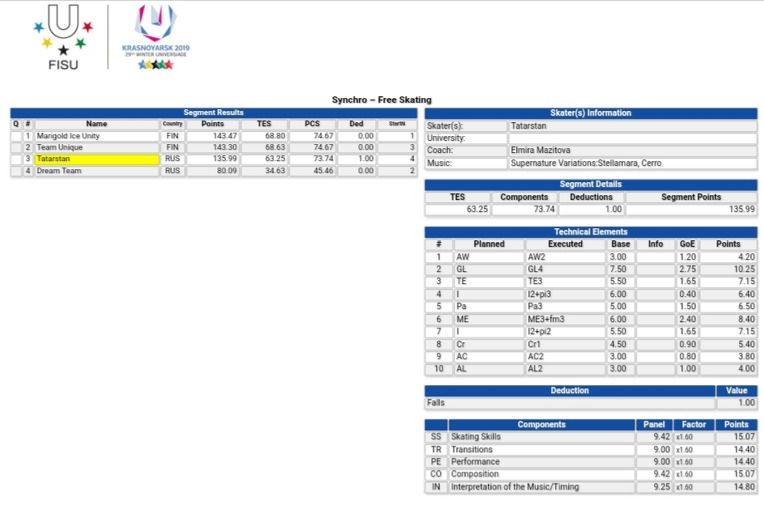
Task: Click the Segment Results title bar
Action: point(214,113)
